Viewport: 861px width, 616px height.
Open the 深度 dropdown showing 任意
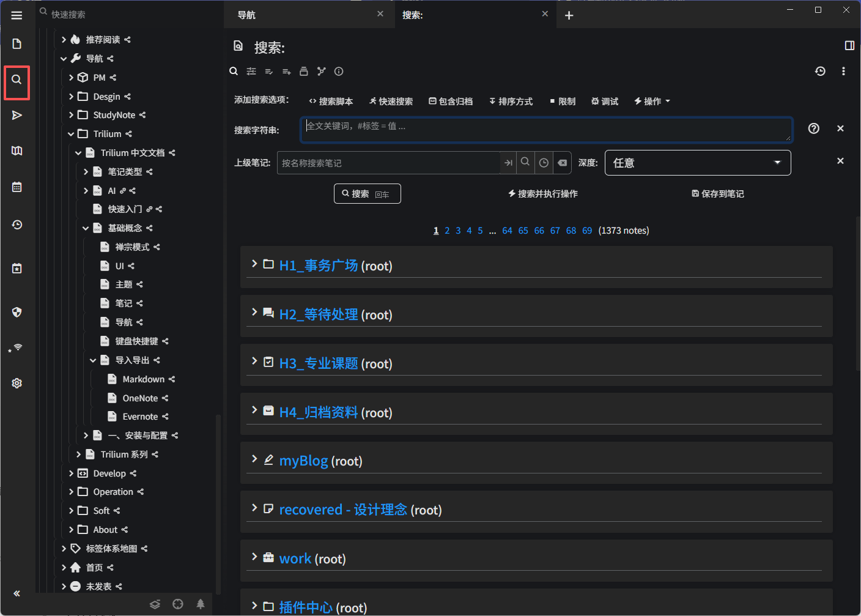697,163
